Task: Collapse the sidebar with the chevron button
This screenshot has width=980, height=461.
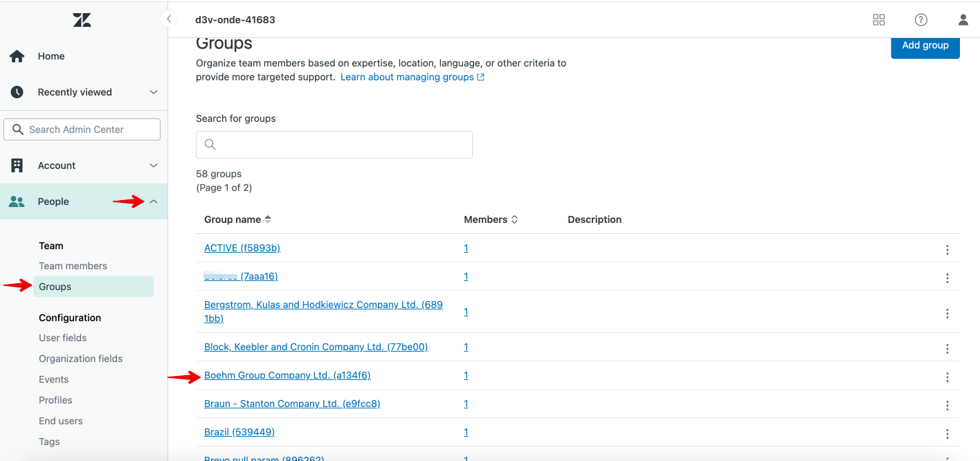Action: tap(169, 19)
